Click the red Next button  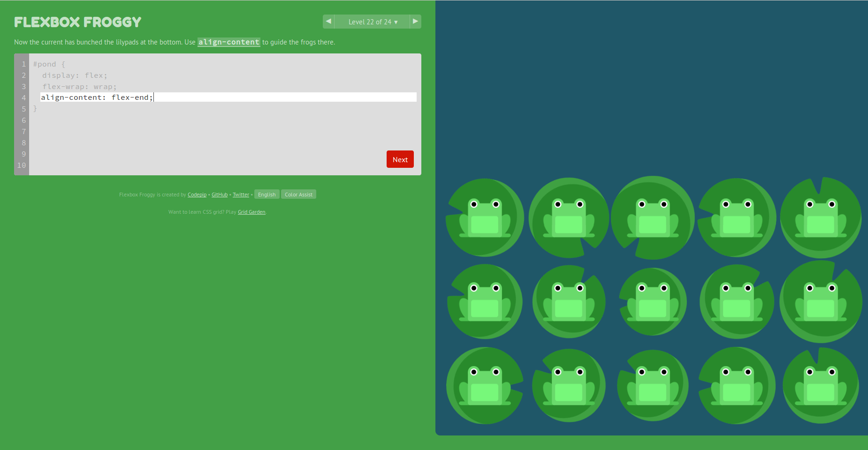(400, 159)
